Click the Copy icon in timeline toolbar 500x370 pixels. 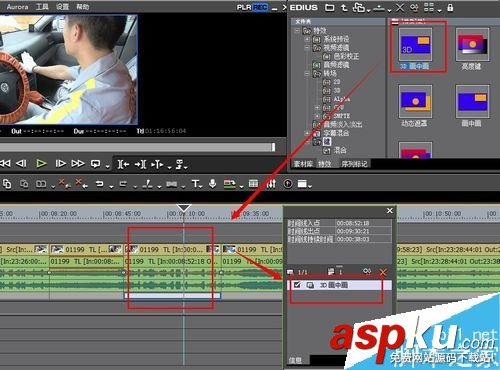pyautogui.click(x=7, y=184)
